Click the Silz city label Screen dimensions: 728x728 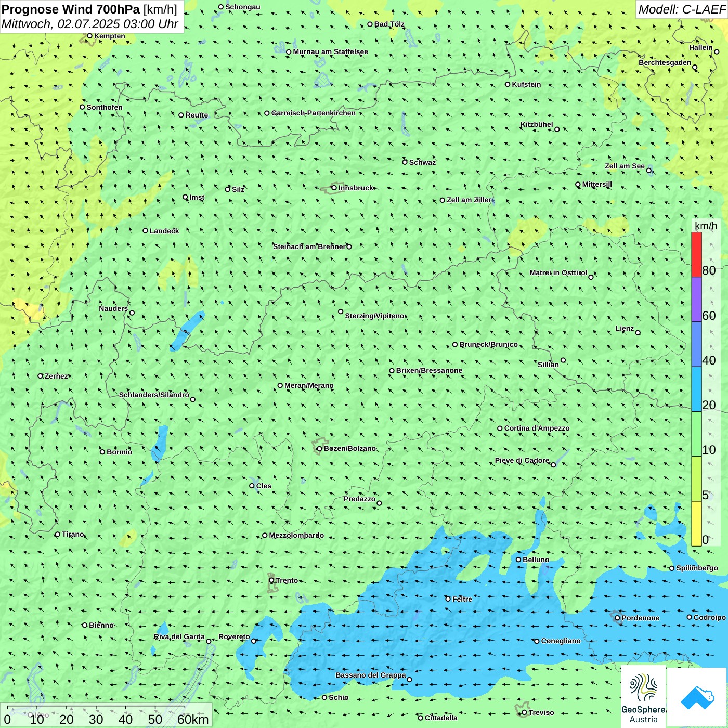pos(238,189)
